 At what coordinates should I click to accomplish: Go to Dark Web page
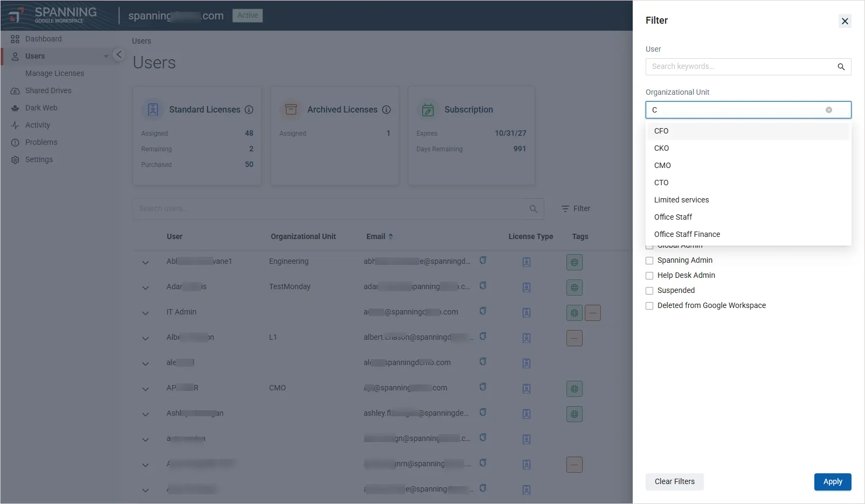point(41,108)
